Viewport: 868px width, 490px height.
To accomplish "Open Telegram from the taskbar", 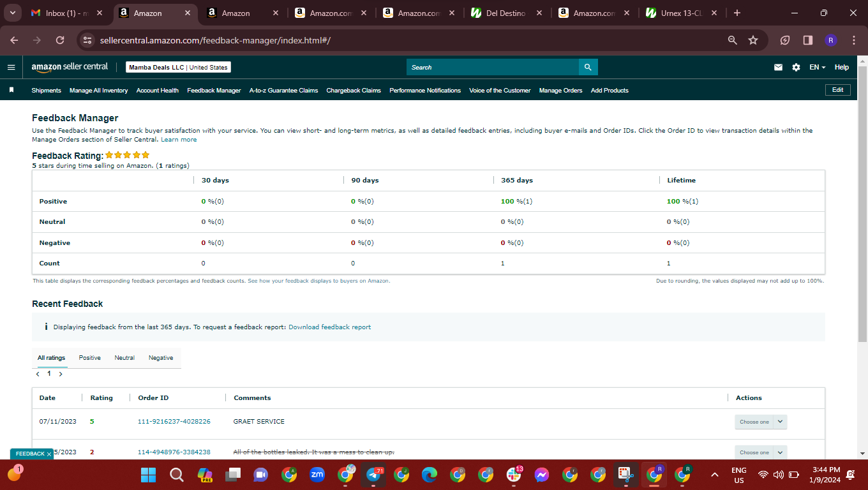I will (x=373, y=475).
